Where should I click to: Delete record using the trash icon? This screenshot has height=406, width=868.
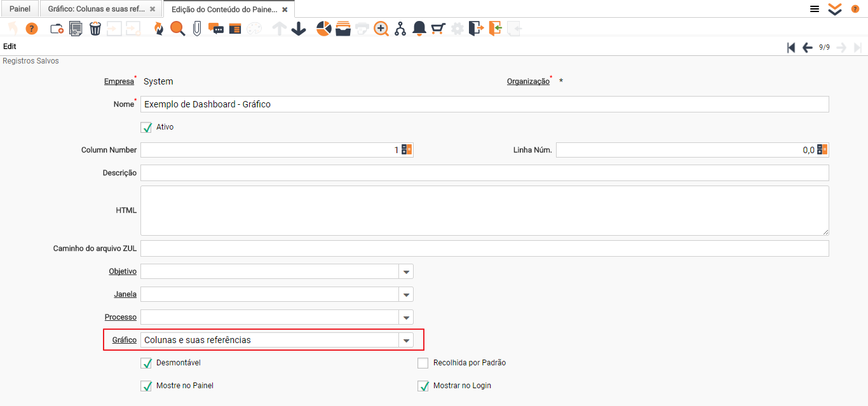[x=95, y=29]
